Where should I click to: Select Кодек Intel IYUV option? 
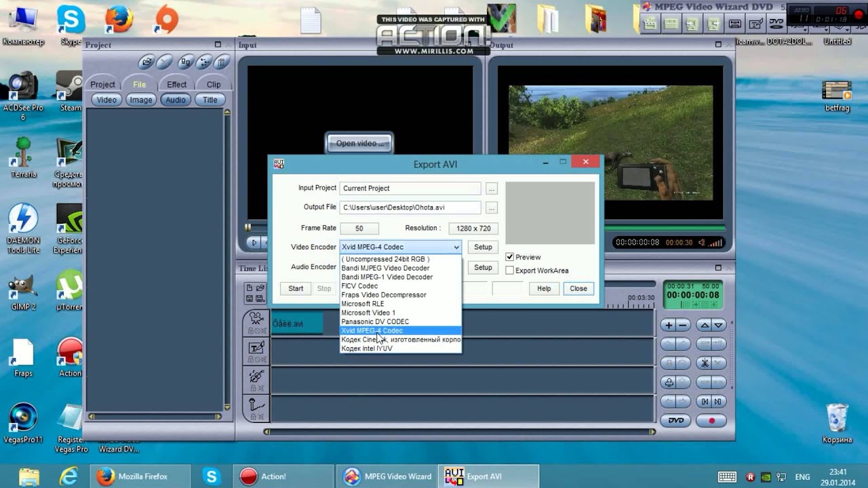[x=400, y=348]
